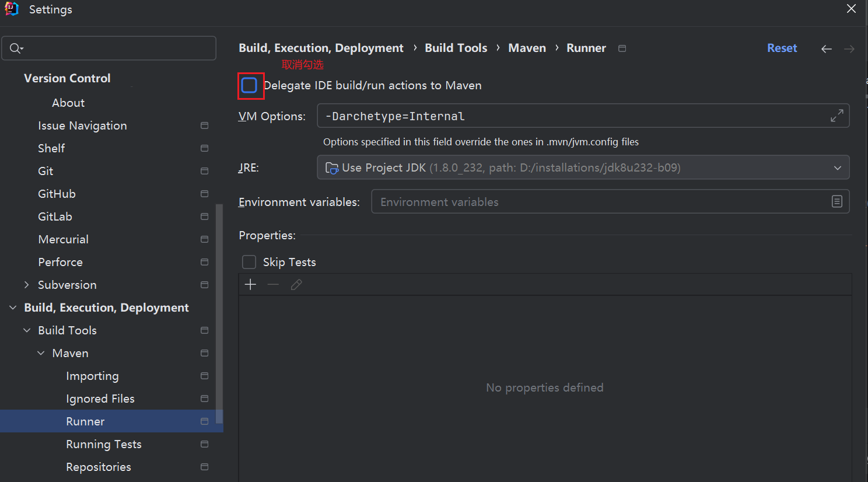Click Runner in the breadcrumb

(x=586, y=48)
